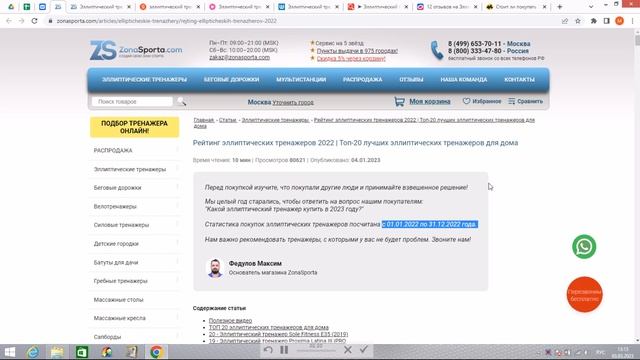Go forward in browser history
This screenshot has height=360, width=640.
[x=22, y=21]
